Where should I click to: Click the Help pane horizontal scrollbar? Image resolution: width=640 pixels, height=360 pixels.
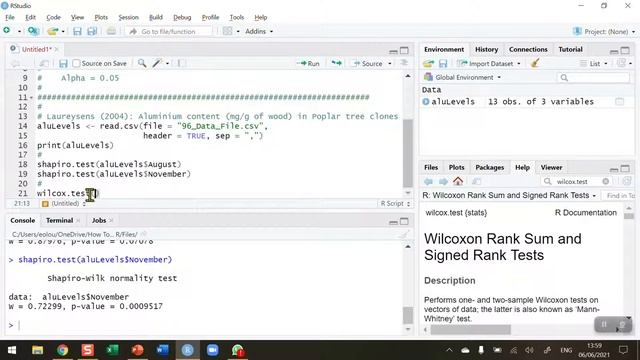[470, 329]
